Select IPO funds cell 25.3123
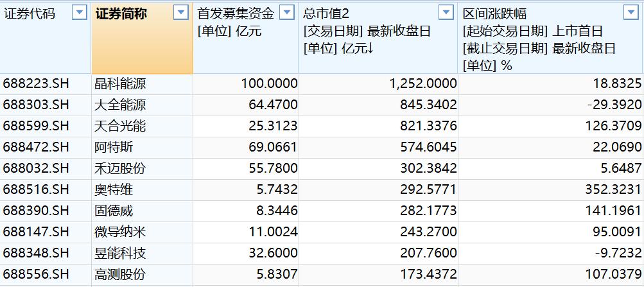Viewport: 644px width, 287px height. pyautogui.click(x=246, y=126)
